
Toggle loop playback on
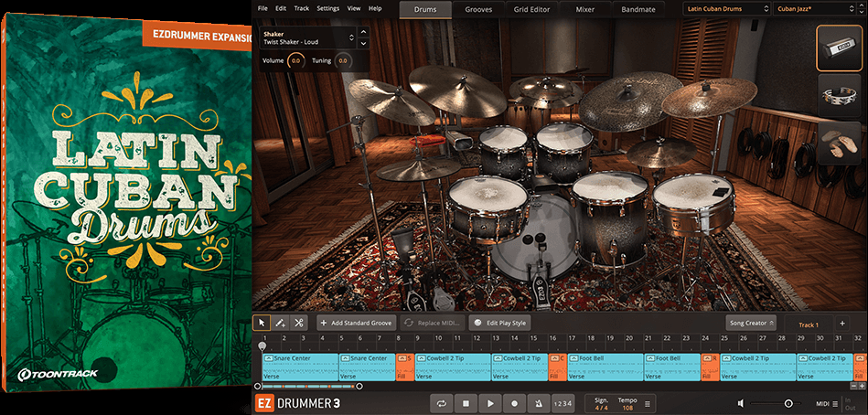[x=441, y=404]
